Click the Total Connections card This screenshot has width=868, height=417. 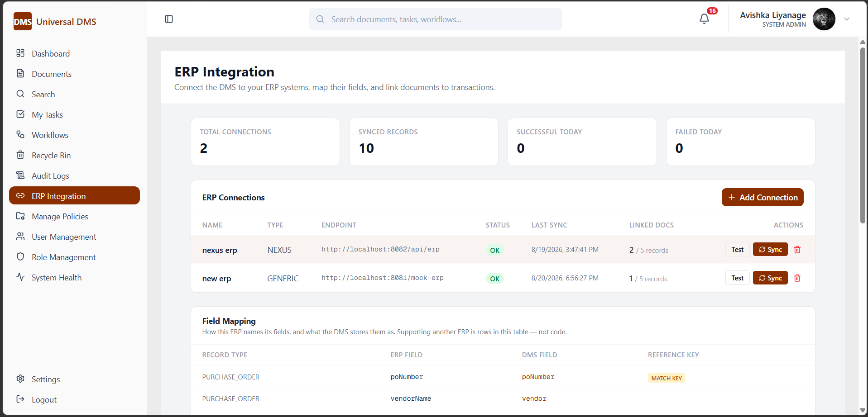tap(265, 142)
